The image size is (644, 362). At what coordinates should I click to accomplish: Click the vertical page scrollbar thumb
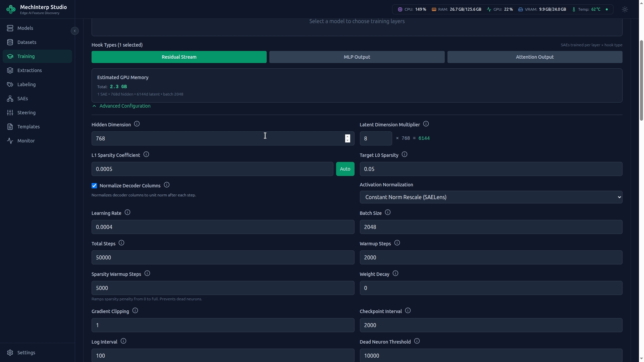tap(641, 80)
